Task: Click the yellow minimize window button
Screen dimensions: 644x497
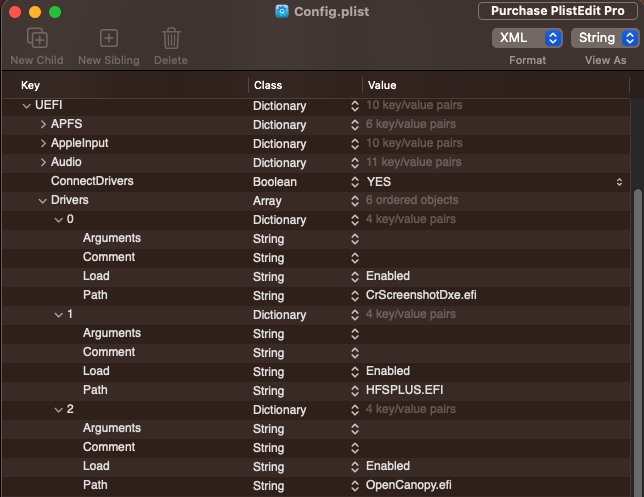Action: [35, 12]
